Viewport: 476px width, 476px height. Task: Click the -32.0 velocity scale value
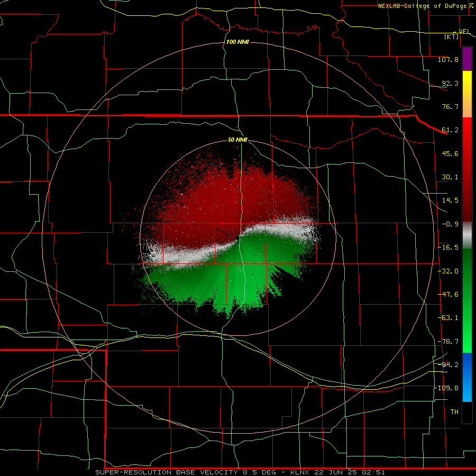pyautogui.click(x=448, y=271)
